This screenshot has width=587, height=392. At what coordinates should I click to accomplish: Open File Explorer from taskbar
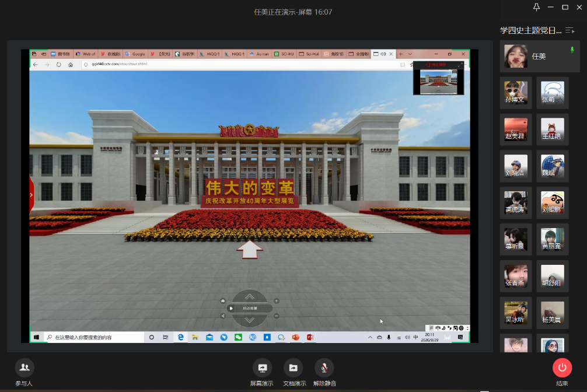[x=195, y=337]
